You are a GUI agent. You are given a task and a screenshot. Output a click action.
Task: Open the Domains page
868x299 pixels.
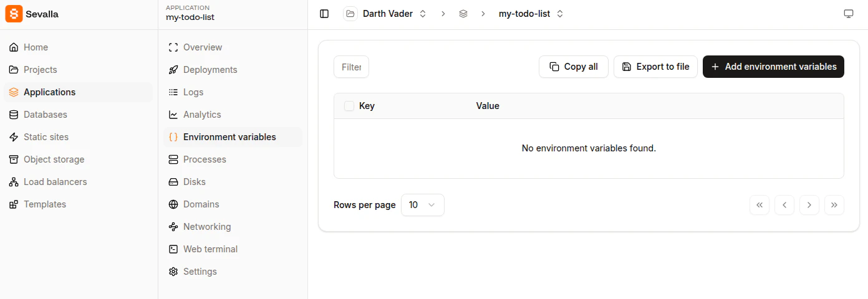[233, 204]
